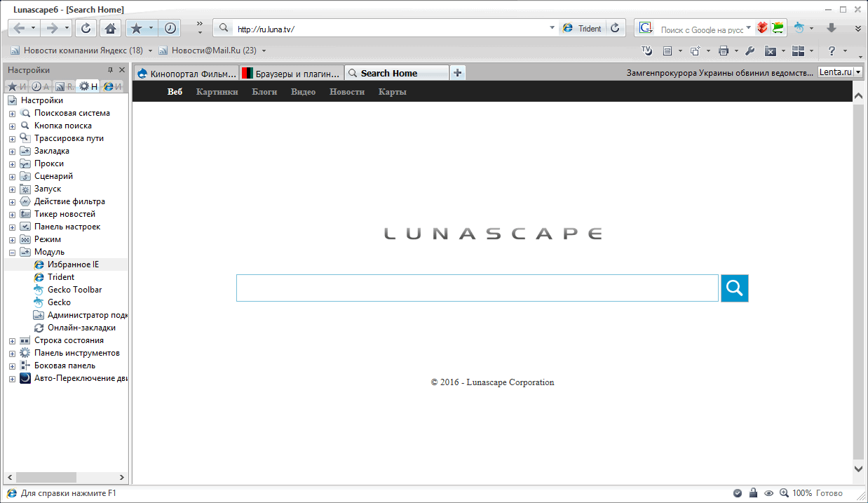Viewport: 868px width, 503px height.
Task: Go forward with the Forward arrow button
Action: (x=51, y=28)
